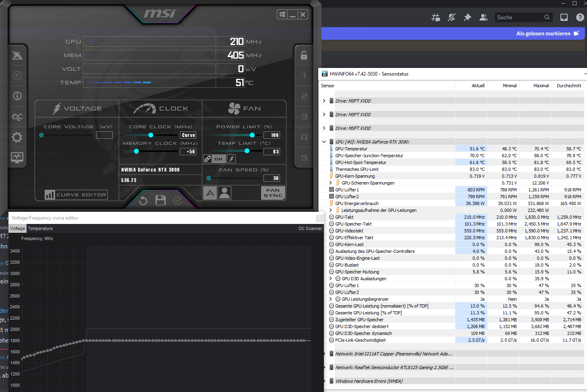Click the Windows startup icon in Afterburner
587x392 pixels.
pos(282,14)
